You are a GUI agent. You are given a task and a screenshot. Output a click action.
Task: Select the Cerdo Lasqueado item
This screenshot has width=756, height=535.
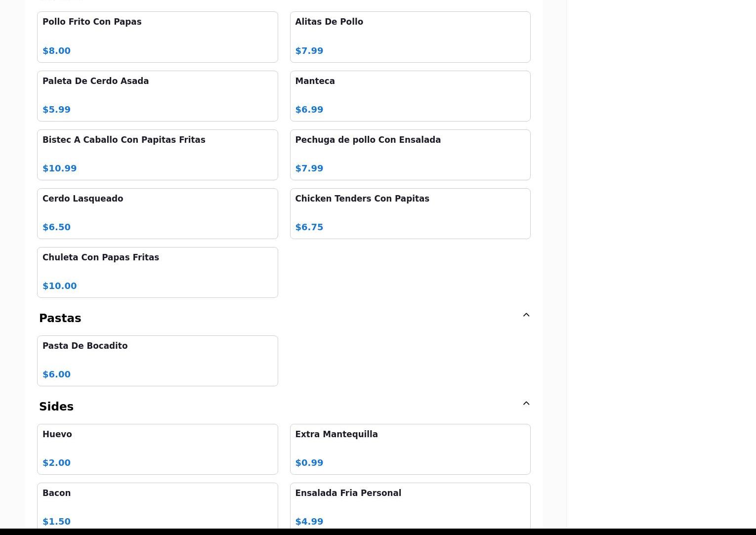157,213
